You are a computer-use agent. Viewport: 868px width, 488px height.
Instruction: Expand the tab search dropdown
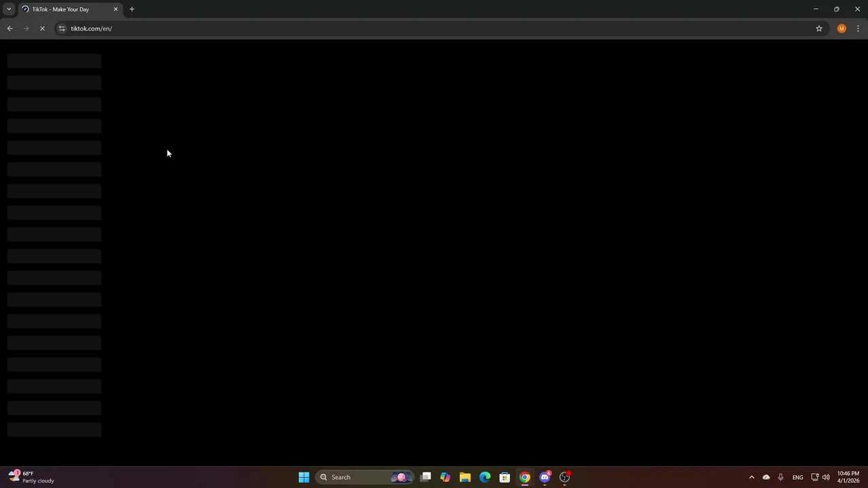click(9, 9)
